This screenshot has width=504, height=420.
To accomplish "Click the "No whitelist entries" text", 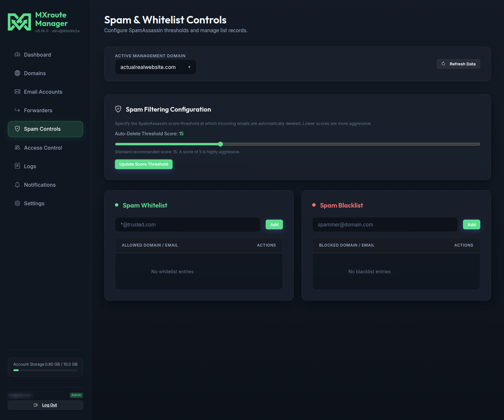I will (x=172, y=272).
